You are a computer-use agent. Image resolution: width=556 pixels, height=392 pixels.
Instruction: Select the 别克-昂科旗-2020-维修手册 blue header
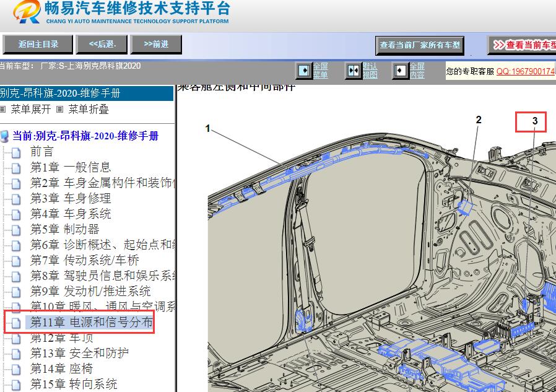(86, 94)
